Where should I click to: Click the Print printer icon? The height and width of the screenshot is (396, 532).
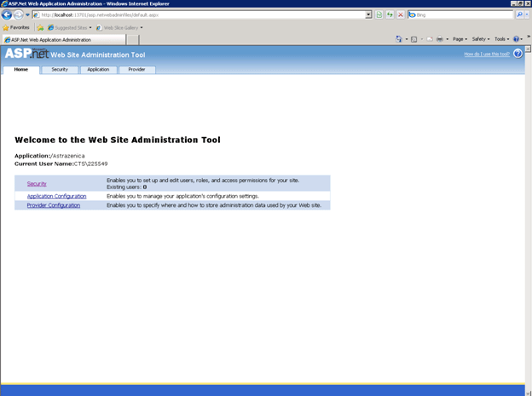point(440,39)
